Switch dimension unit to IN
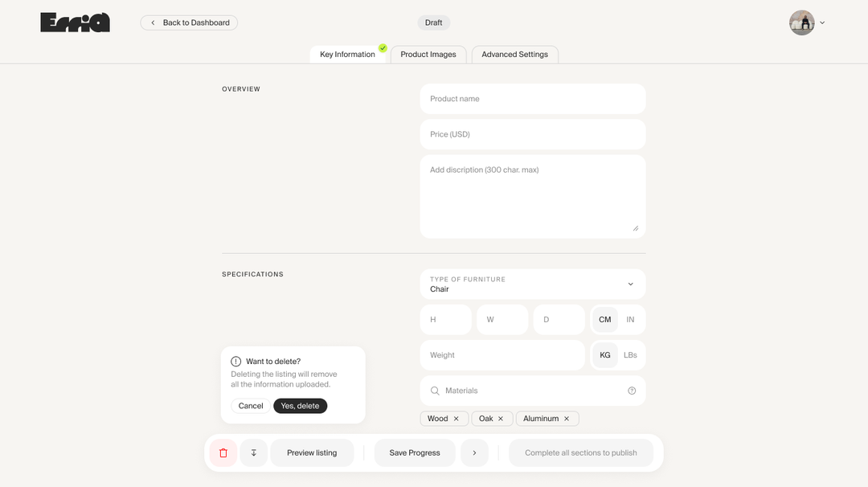The height and width of the screenshot is (487, 868). (631, 320)
